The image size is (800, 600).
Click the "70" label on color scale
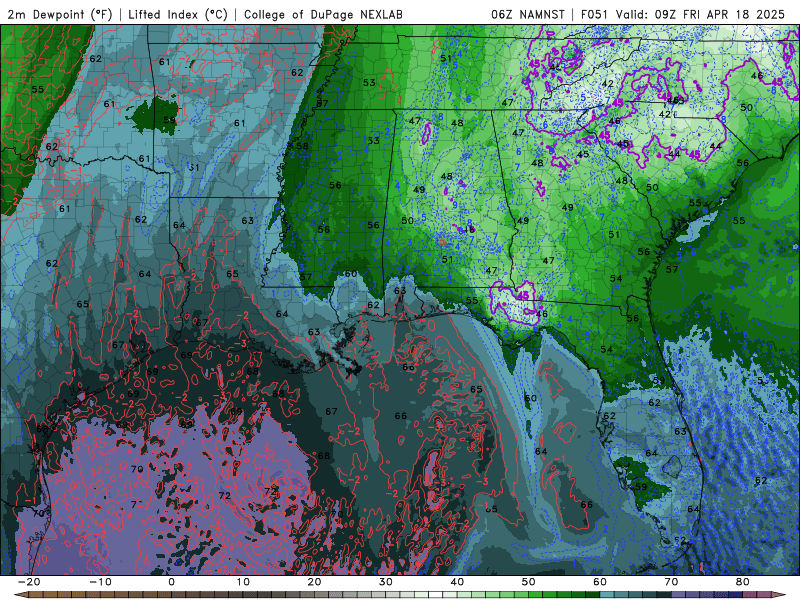(671, 582)
